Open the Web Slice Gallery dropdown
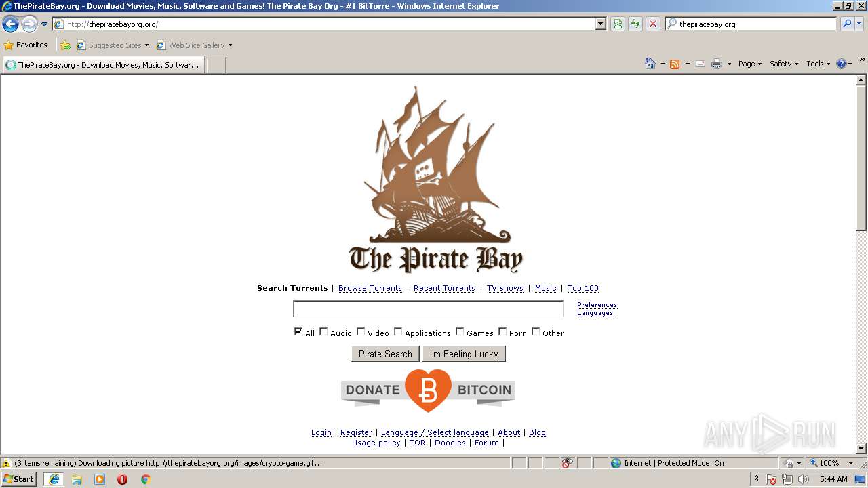 click(x=194, y=45)
